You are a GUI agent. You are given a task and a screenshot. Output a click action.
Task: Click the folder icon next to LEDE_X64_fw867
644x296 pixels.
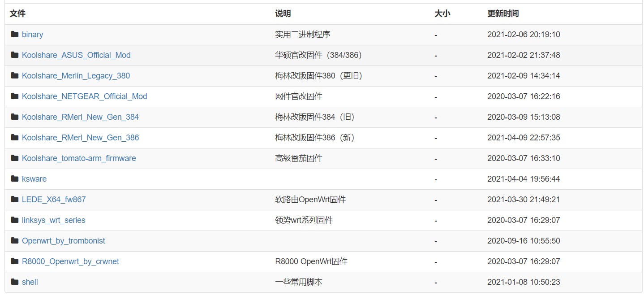(x=15, y=200)
